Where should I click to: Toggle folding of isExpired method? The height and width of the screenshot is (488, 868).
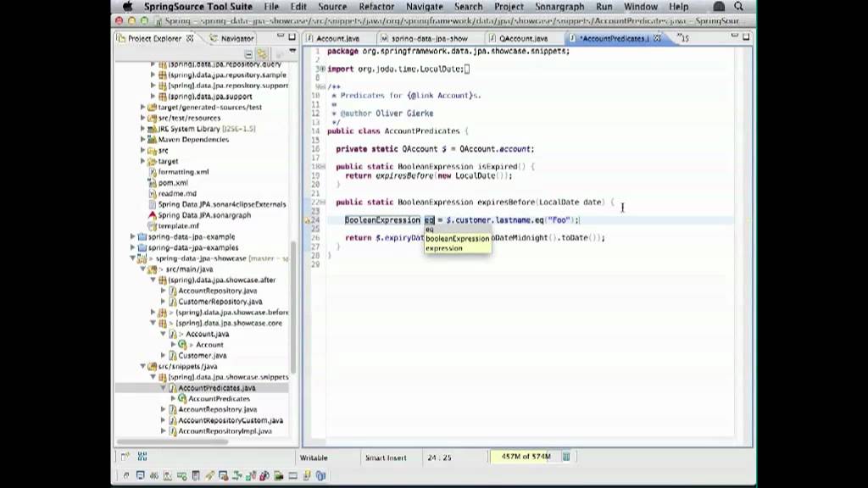pos(323,167)
